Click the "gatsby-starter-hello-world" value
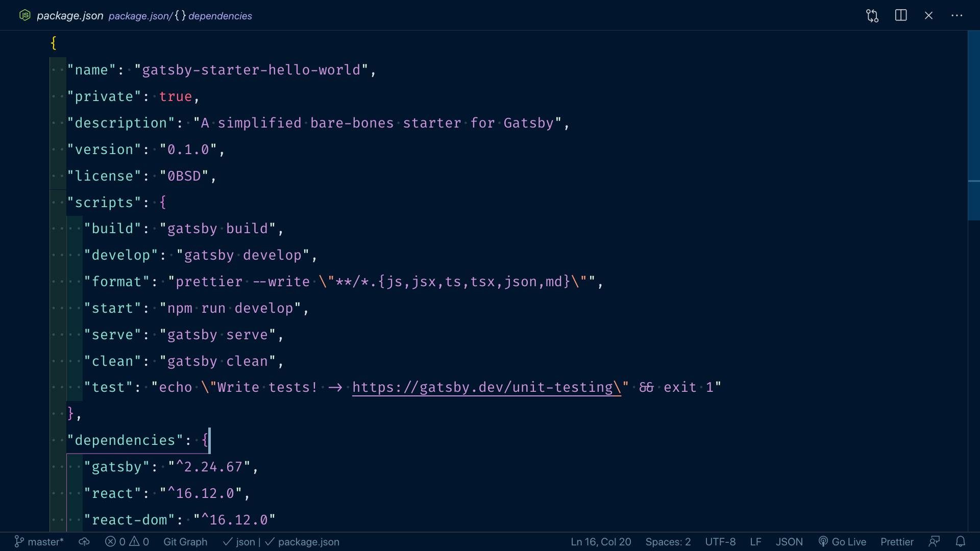The image size is (980, 551). [x=251, y=70]
